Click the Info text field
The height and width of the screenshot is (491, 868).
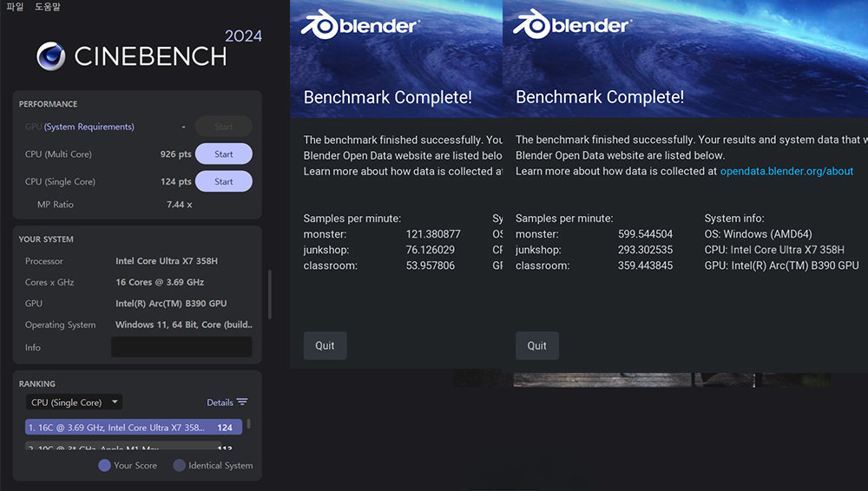[x=181, y=347]
